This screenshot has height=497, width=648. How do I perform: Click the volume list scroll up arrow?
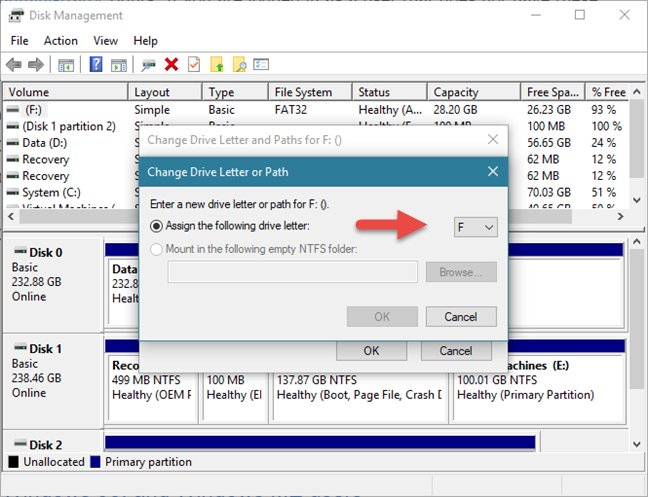click(637, 92)
